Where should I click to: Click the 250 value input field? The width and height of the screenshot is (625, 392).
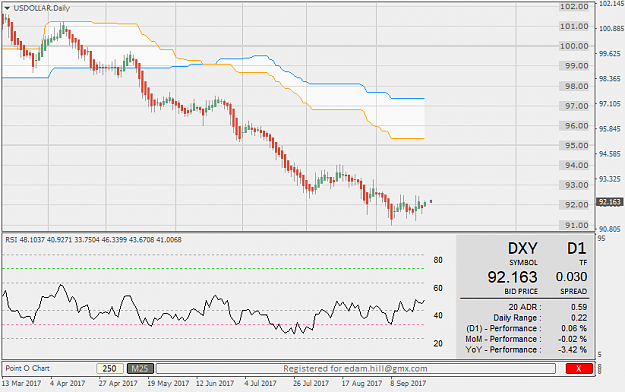pyautogui.click(x=110, y=368)
